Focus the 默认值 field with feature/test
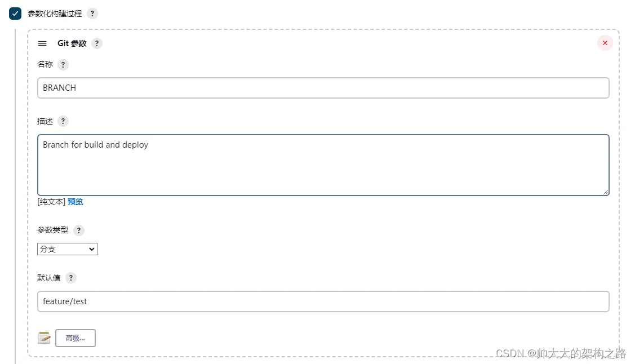 [323, 301]
